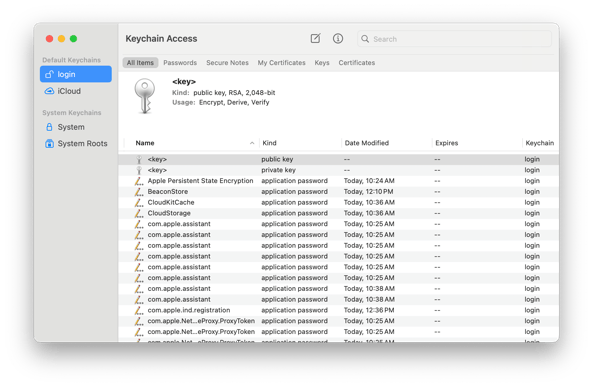The width and height of the screenshot is (593, 387).
Task: Click the key icon on the public key row
Action: 139,159
